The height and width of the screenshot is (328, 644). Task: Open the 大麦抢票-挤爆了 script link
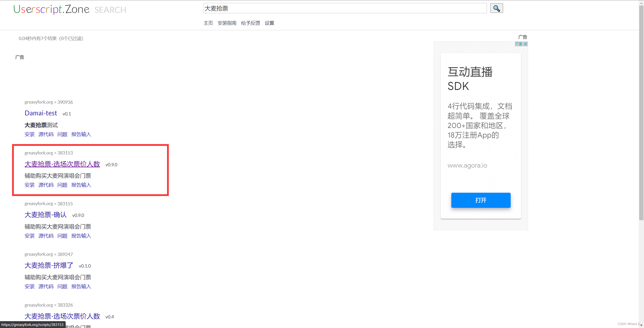tap(49, 265)
